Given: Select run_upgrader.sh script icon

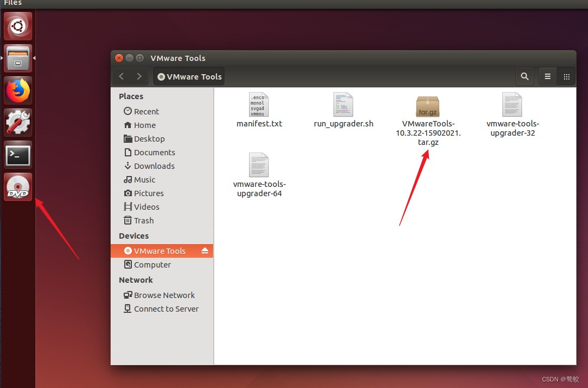Looking at the screenshot, I should click(343, 105).
